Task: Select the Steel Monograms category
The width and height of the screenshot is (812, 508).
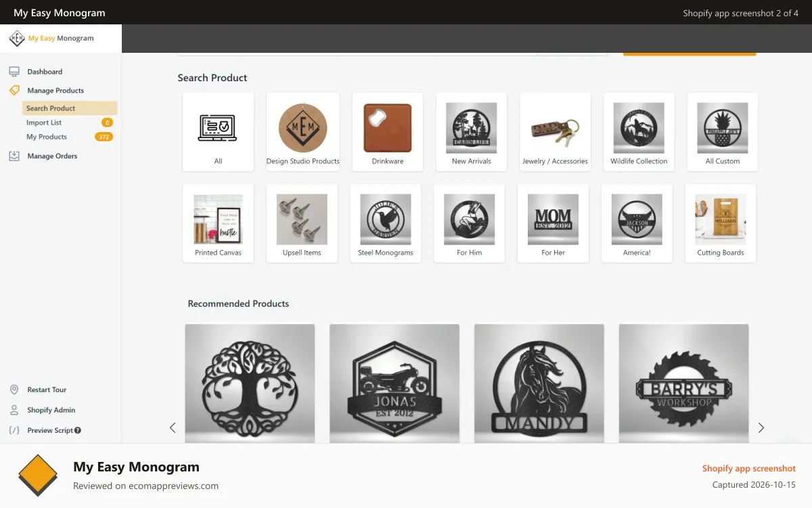Action: pyautogui.click(x=386, y=224)
